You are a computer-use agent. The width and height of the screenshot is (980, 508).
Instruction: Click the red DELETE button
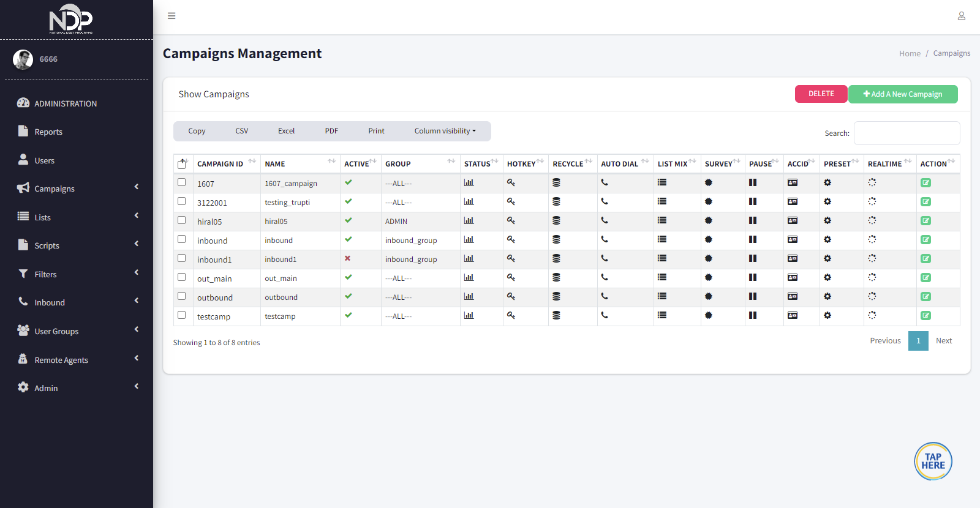821,94
